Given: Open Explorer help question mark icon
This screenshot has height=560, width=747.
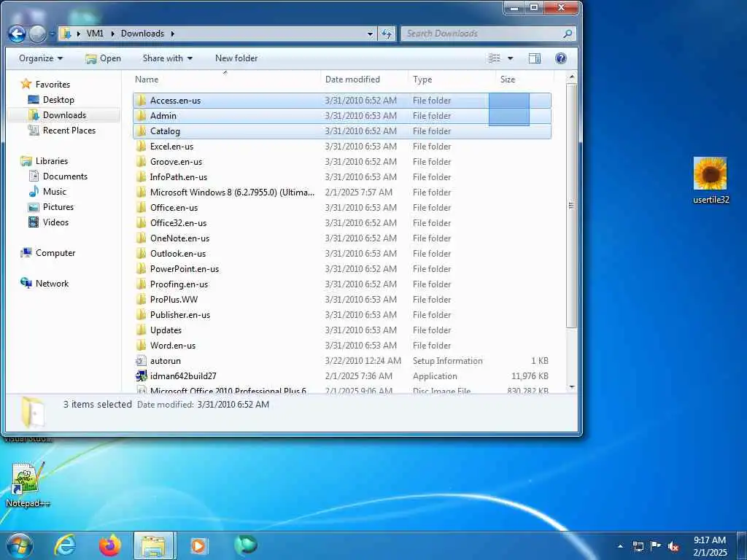Looking at the screenshot, I should click(x=561, y=58).
